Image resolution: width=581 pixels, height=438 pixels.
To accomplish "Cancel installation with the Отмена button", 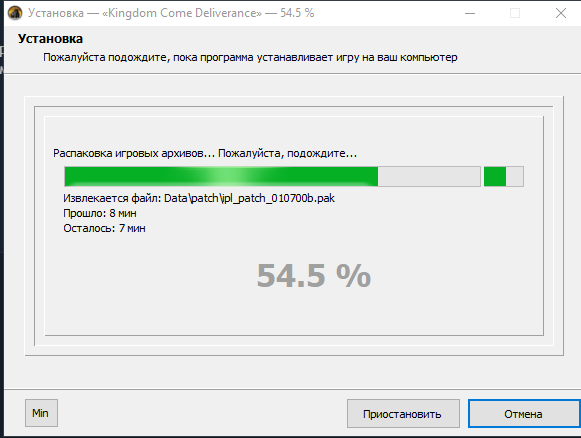I will coord(524,414).
